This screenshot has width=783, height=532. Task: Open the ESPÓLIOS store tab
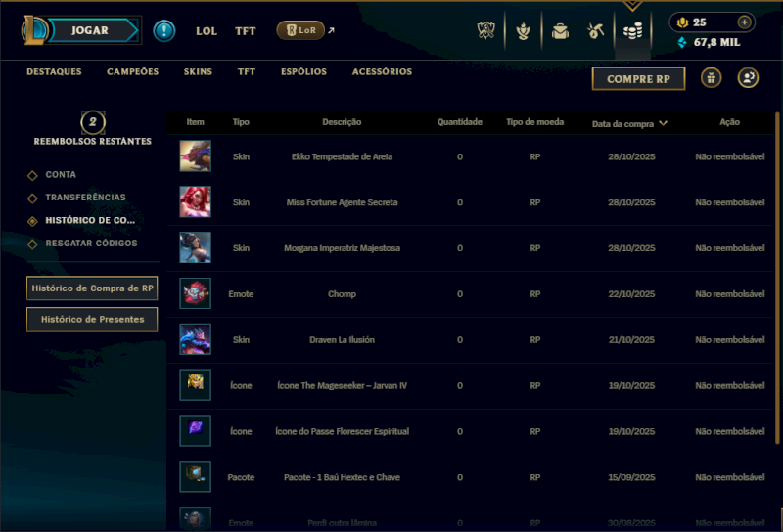click(x=303, y=71)
